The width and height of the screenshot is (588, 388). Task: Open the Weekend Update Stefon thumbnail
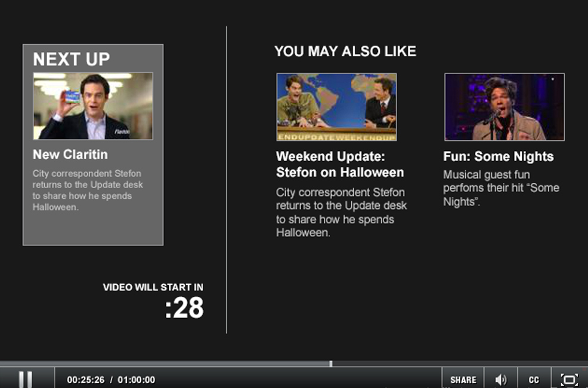pyautogui.click(x=336, y=107)
